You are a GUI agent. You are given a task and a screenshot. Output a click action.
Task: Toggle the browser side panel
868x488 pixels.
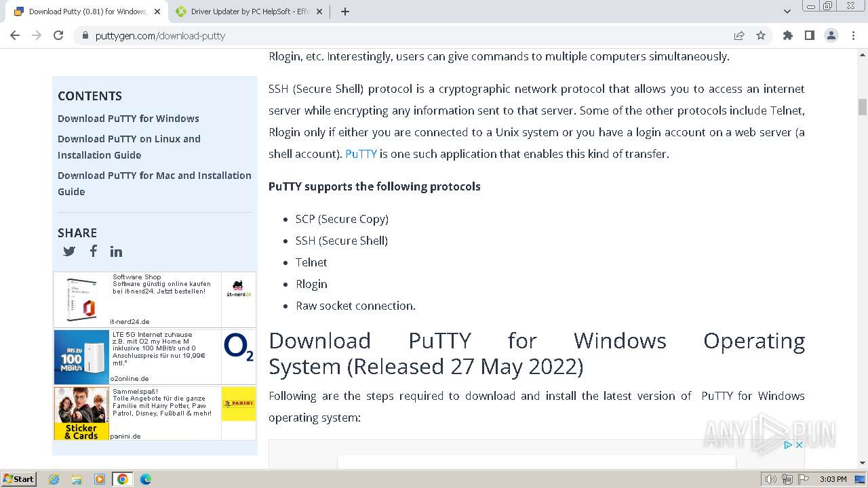[x=810, y=36]
